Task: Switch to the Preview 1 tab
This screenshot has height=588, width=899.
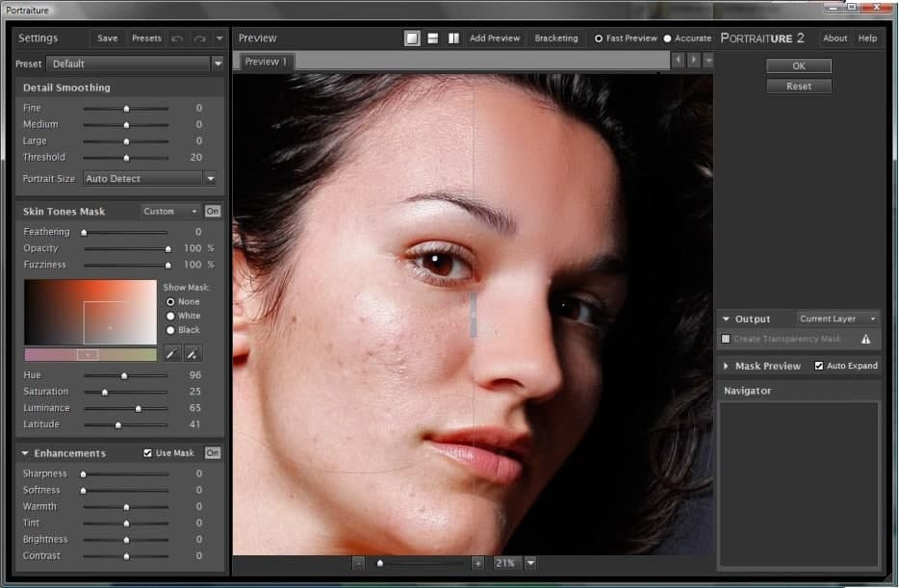Action: click(266, 62)
